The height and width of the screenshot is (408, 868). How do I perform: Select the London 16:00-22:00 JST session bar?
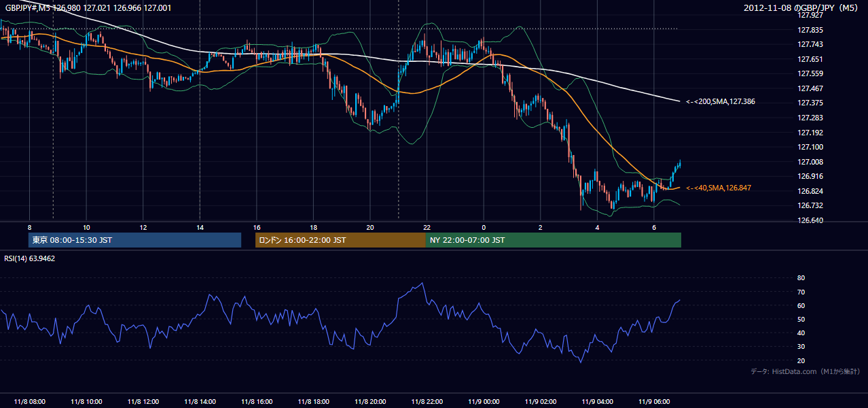point(340,240)
